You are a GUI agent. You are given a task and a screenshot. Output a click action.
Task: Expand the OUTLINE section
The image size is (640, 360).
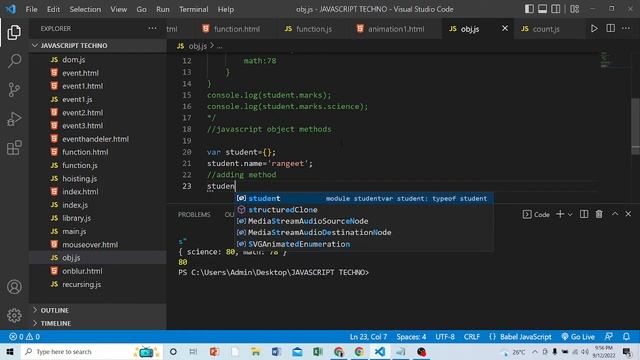coord(98,310)
